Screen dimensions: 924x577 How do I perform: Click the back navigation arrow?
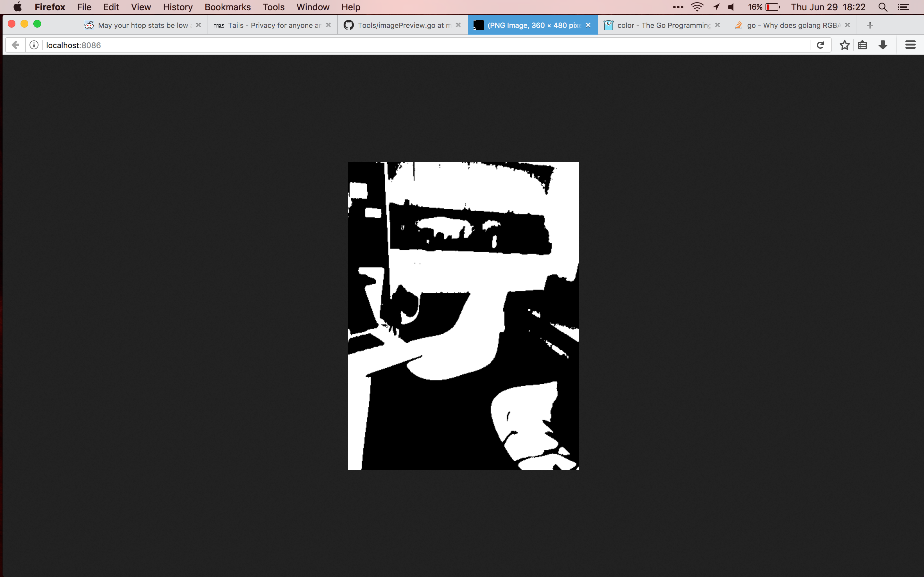[15, 45]
